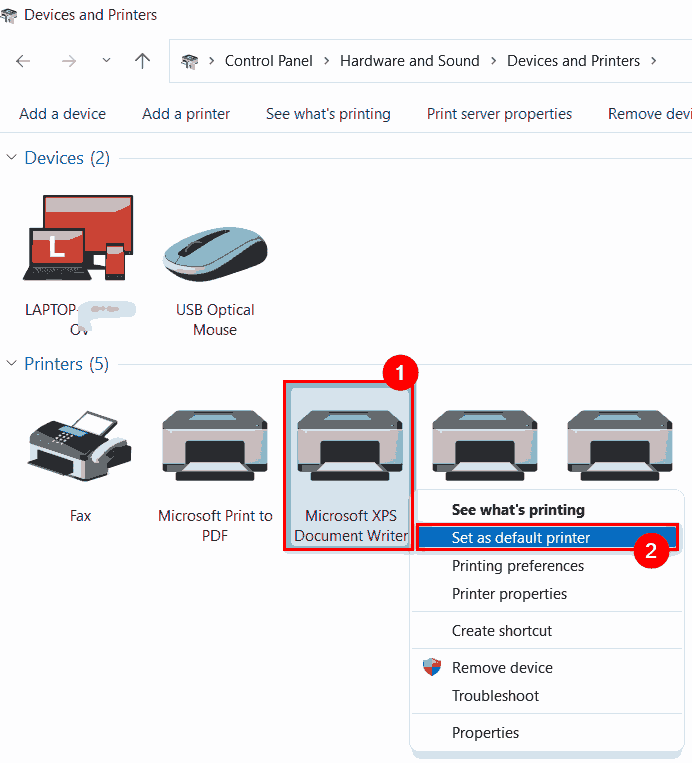Collapse the Devices section
Screen dimensions: 692x763
[12, 157]
